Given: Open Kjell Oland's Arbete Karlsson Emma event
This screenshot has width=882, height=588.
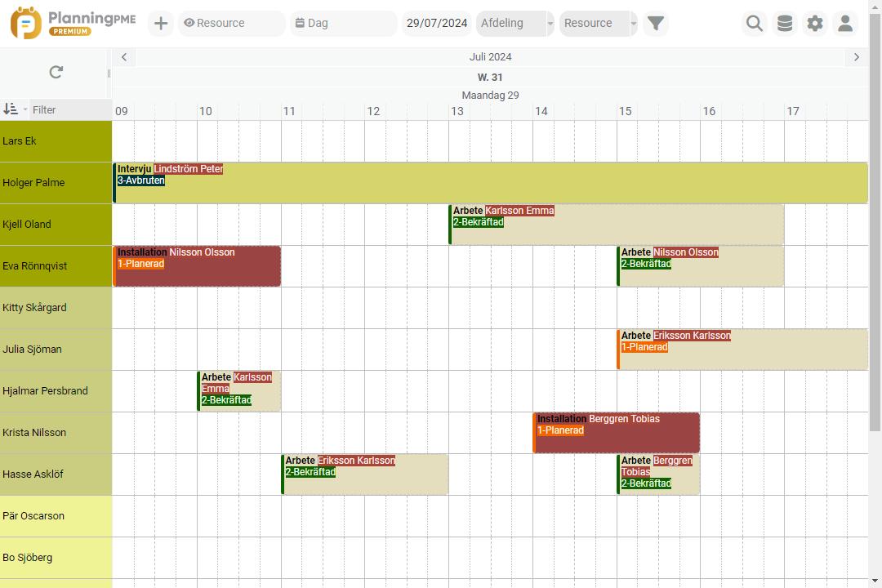Looking at the screenshot, I should click(616, 225).
